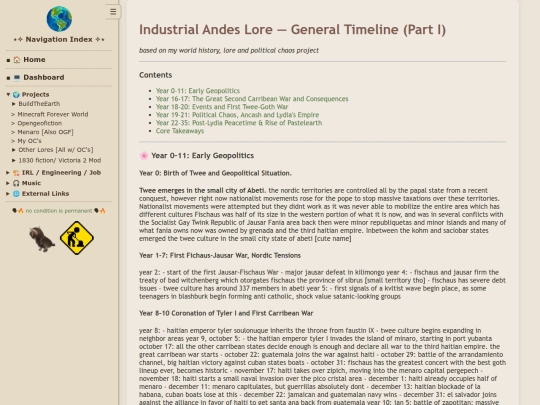Viewport: 540px width, 405px height.
Task: Open the Dashboard navigation item
Action: [44, 77]
